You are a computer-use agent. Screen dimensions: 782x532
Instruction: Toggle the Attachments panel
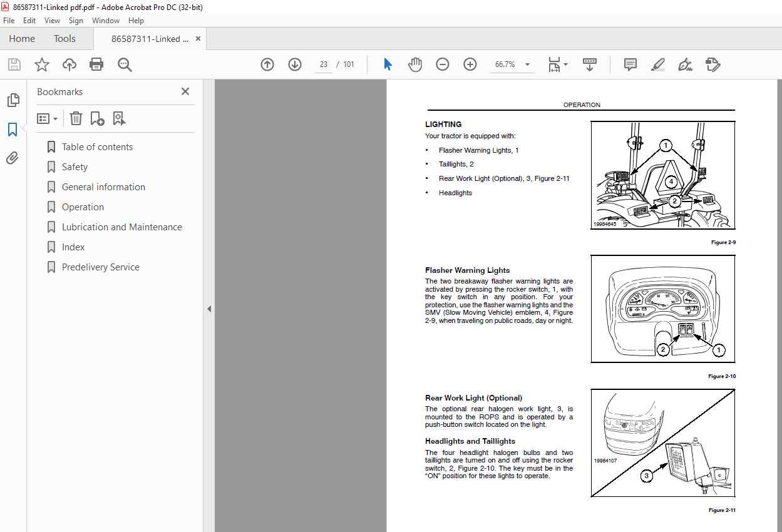point(13,158)
